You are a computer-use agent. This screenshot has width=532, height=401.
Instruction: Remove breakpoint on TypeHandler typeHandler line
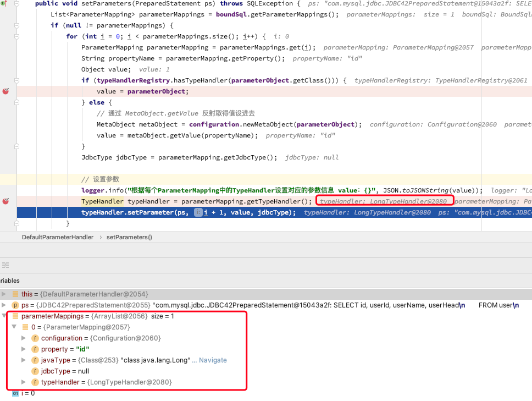5,201
